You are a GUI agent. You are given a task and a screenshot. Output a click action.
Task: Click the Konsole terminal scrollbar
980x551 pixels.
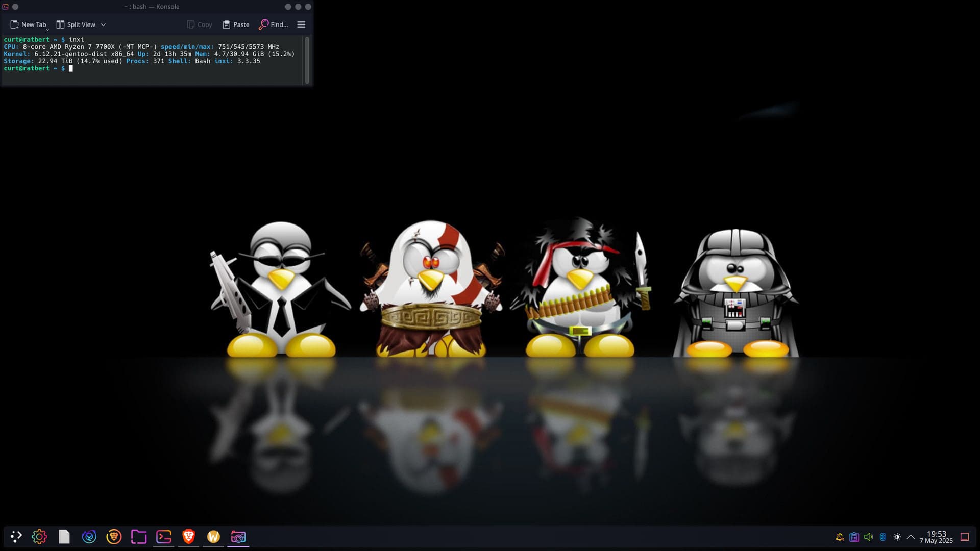pos(307,60)
